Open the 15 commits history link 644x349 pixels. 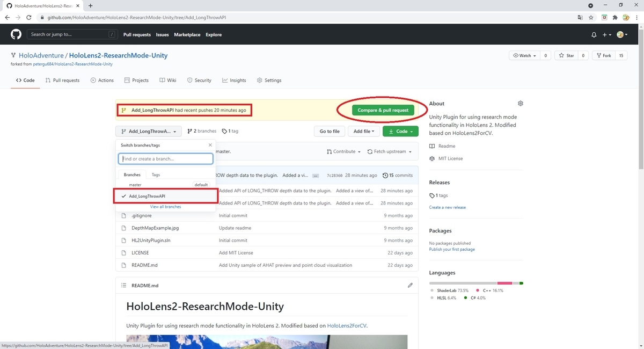click(398, 176)
